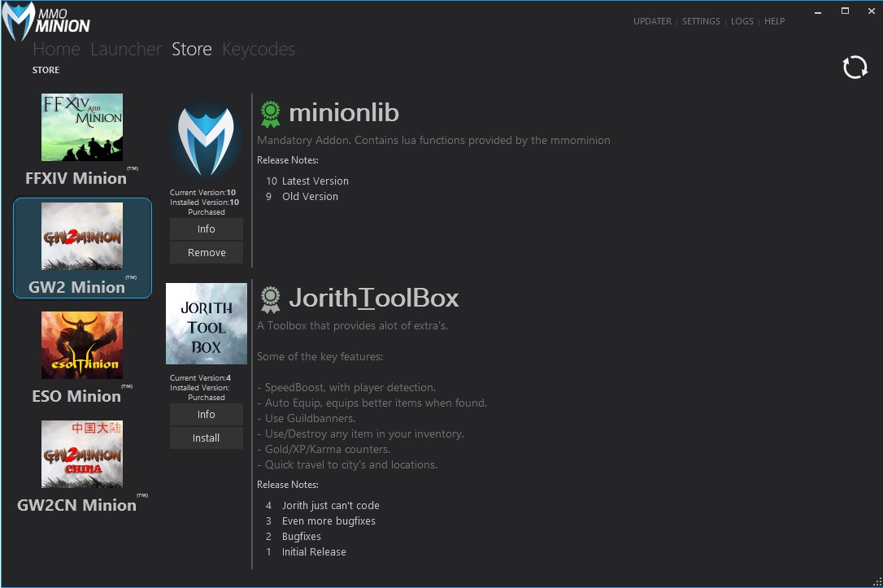Click the MMO Minion logo
The width and height of the screenshot is (883, 588).
(46, 22)
